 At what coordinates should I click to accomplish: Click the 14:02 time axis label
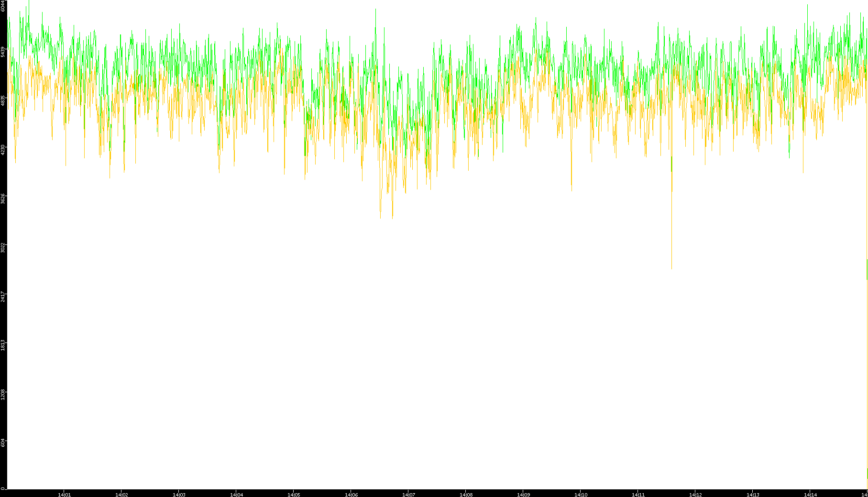tap(121, 494)
